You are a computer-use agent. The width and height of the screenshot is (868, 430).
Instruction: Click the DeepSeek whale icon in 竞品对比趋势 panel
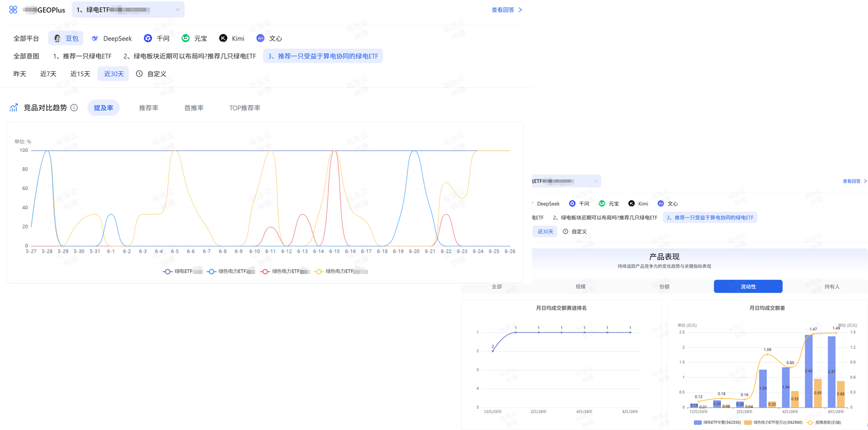(95, 38)
